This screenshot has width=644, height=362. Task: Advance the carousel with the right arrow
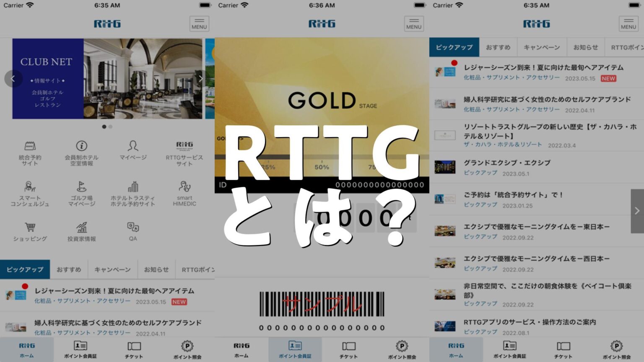(x=201, y=78)
